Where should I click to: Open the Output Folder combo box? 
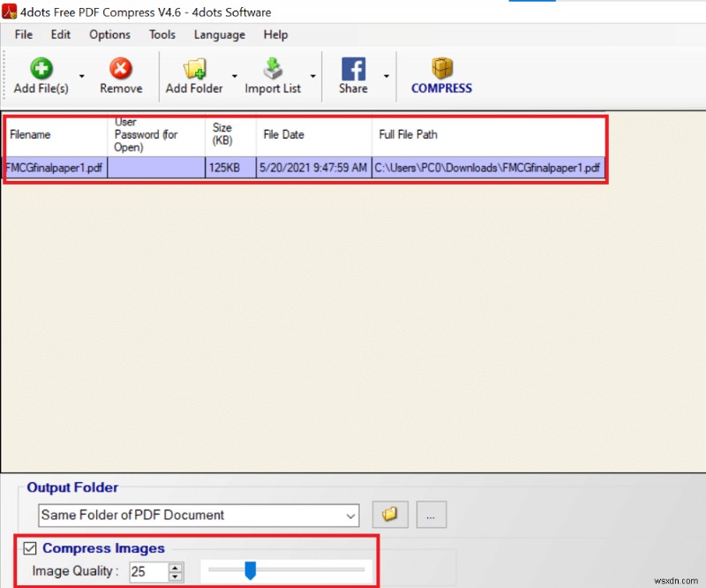[x=350, y=515]
